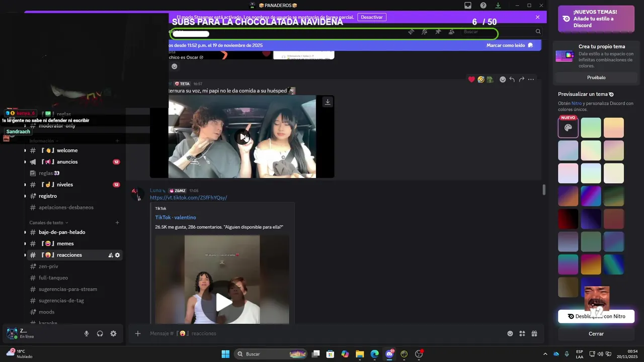Open Windows Start menu
This screenshot has width=644, height=362.
point(225,354)
